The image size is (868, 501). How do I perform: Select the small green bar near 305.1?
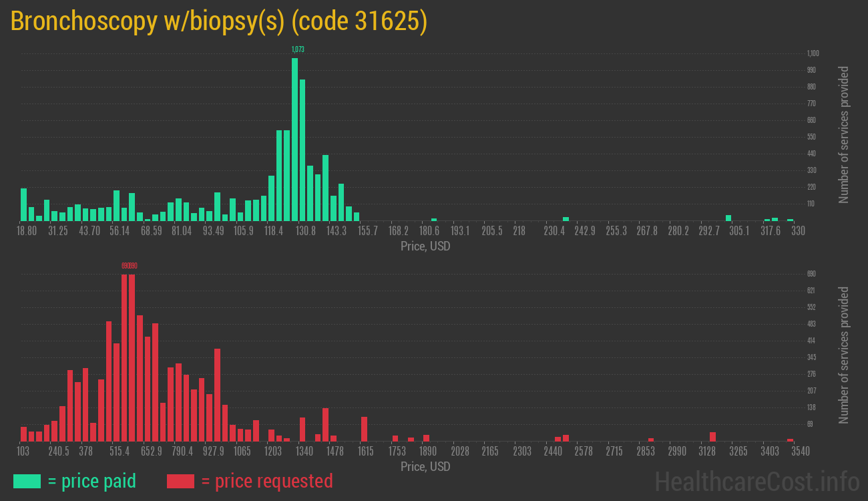(728, 218)
